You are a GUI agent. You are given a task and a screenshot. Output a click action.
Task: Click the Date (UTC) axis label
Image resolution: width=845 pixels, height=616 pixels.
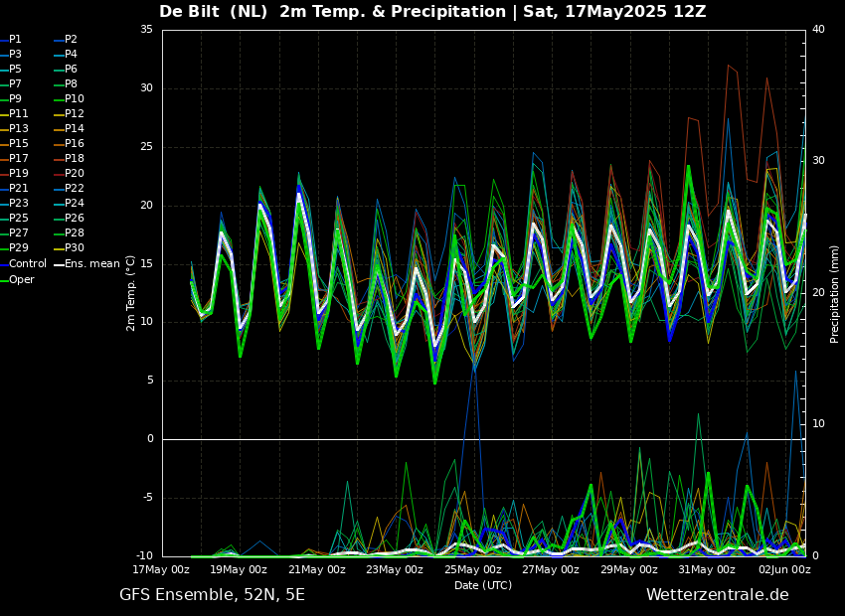[x=483, y=585]
